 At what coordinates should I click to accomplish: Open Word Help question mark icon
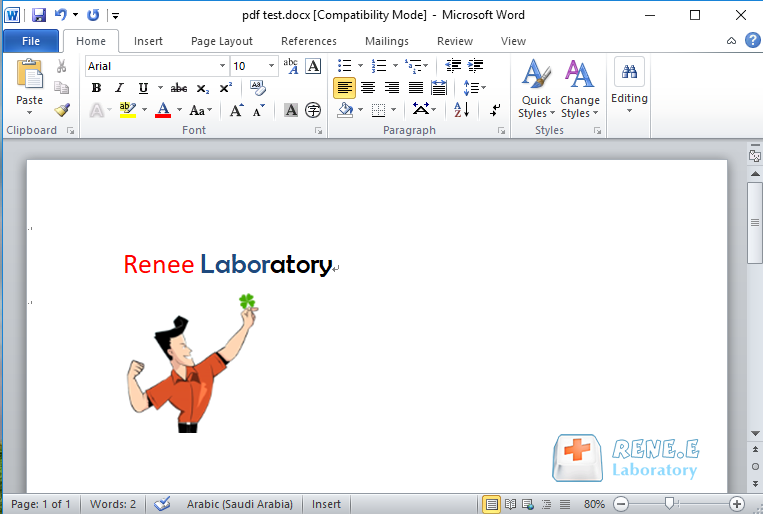[752, 41]
